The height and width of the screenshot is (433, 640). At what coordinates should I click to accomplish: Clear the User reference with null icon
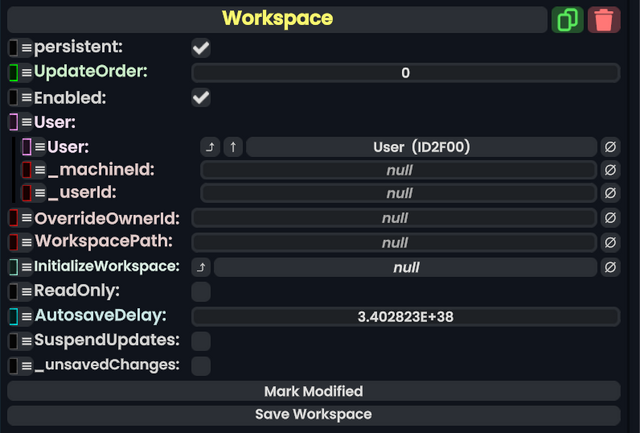tap(610, 147)
